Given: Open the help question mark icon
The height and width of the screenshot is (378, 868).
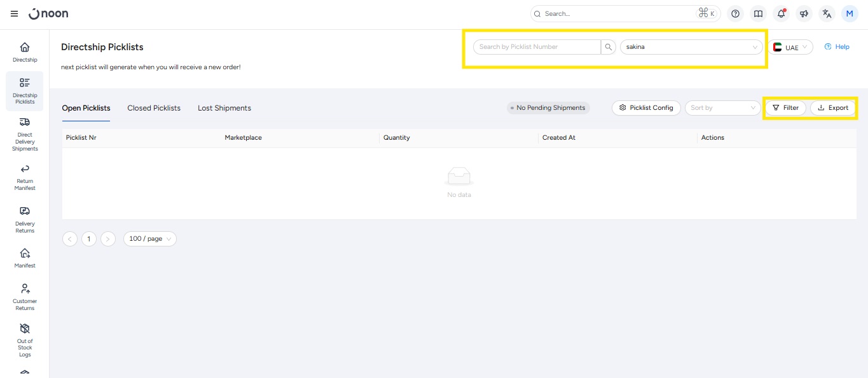Looking at the screenshot, I should [x=735, y=13].
